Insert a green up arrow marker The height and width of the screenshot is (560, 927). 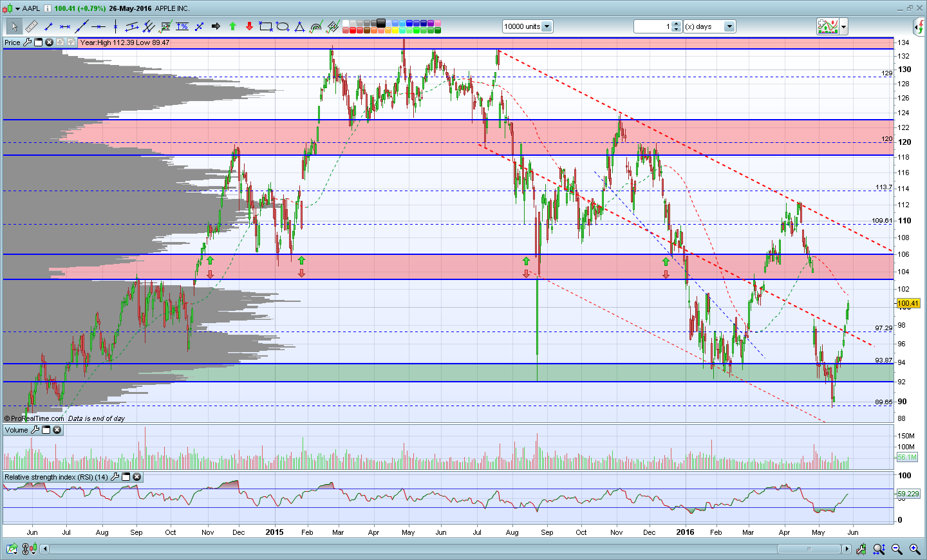pos(232,26)
